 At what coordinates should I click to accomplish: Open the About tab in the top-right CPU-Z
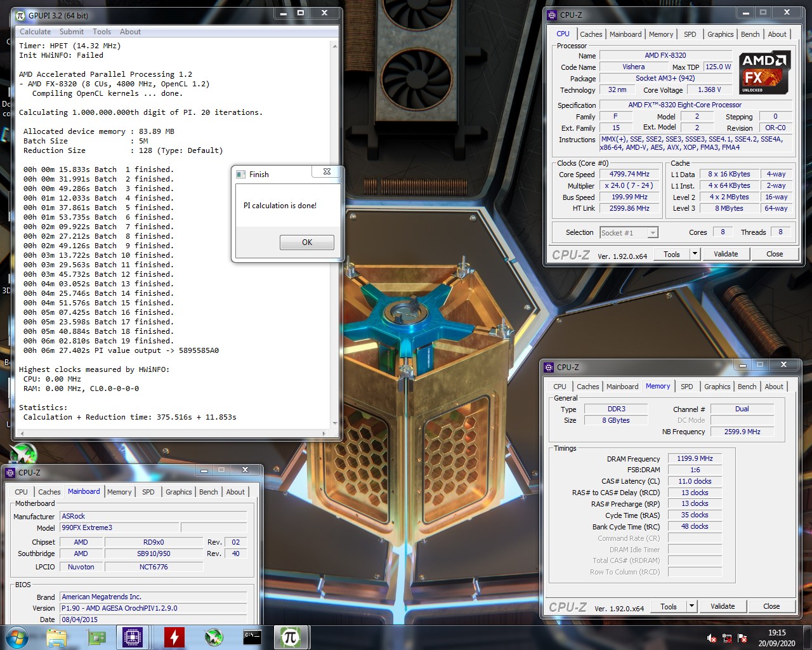[x=777, y=34]
